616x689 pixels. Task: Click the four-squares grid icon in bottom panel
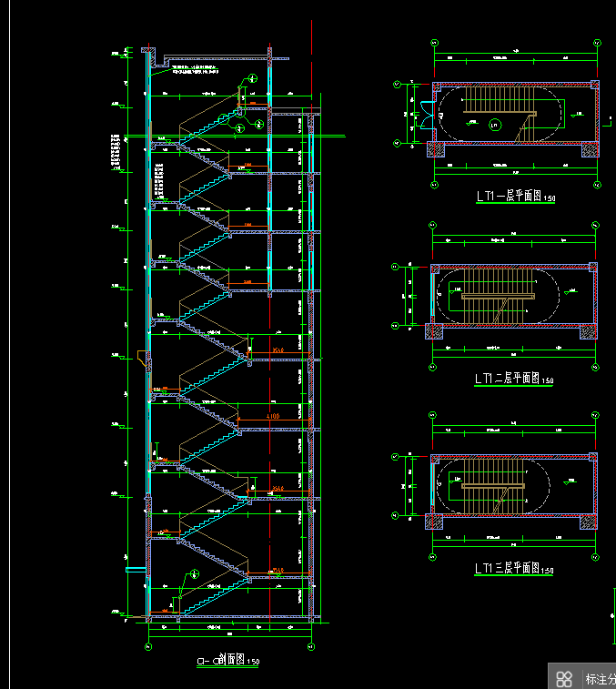(x=564, y=679)
